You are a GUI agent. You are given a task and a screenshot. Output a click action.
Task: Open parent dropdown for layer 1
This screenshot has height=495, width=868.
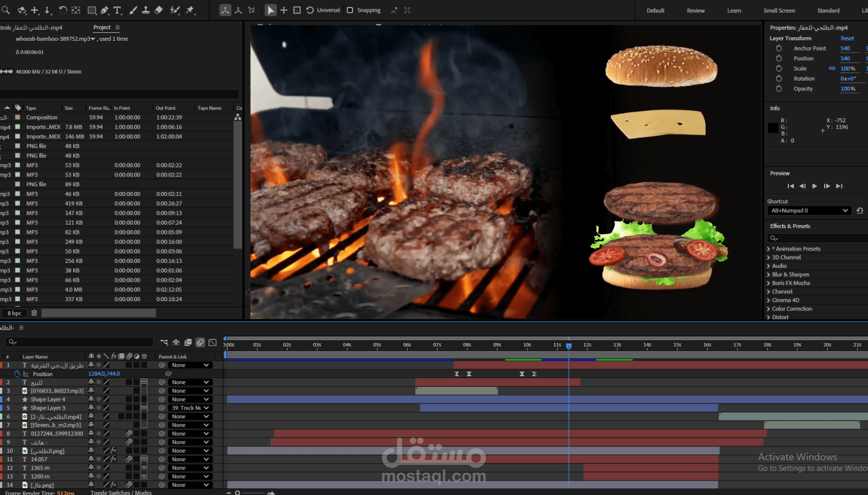(x=189, y=365)
